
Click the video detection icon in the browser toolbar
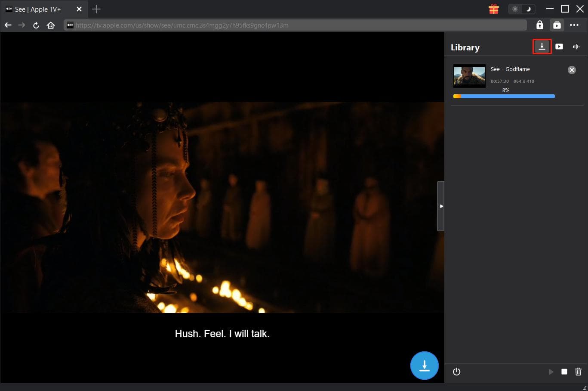[557, 25]
